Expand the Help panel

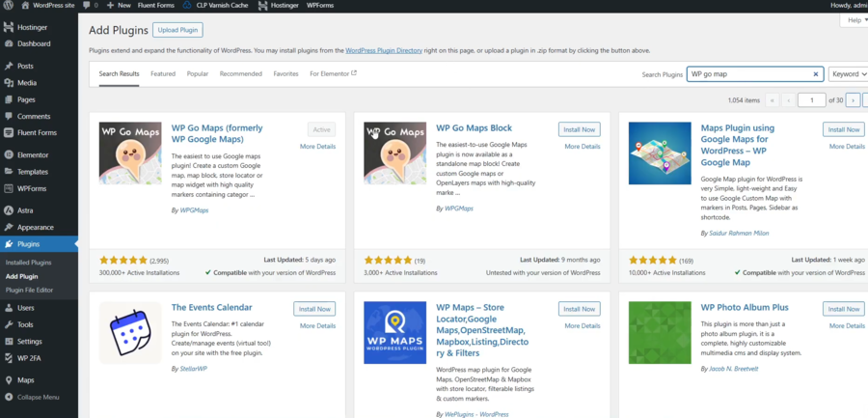pos(855,20)
